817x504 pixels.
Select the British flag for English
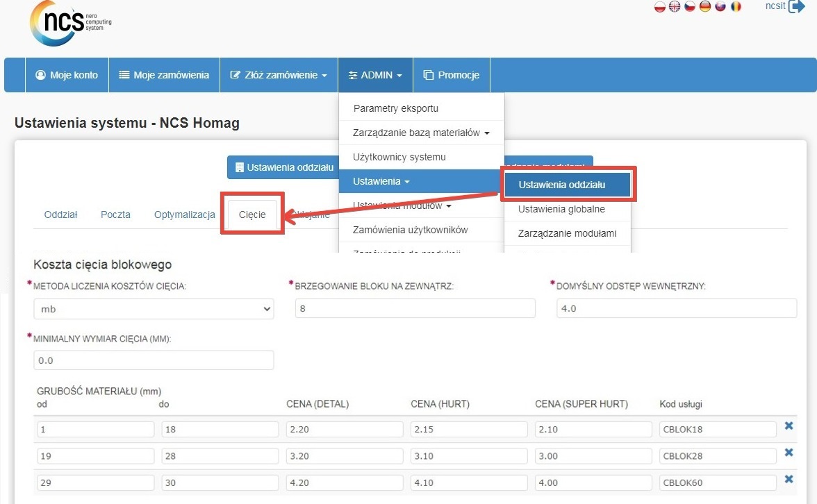pyautogui.click(x=675, y=6)
